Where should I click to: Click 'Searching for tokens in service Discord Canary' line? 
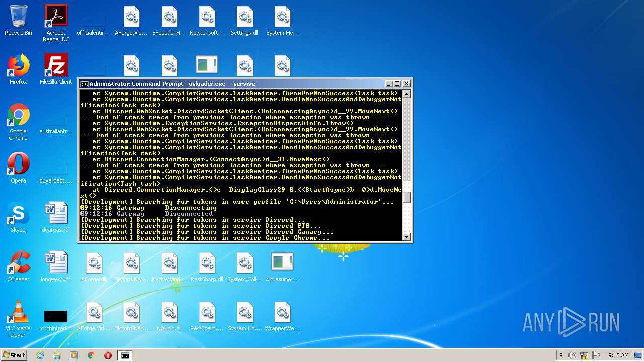point(207,232)
